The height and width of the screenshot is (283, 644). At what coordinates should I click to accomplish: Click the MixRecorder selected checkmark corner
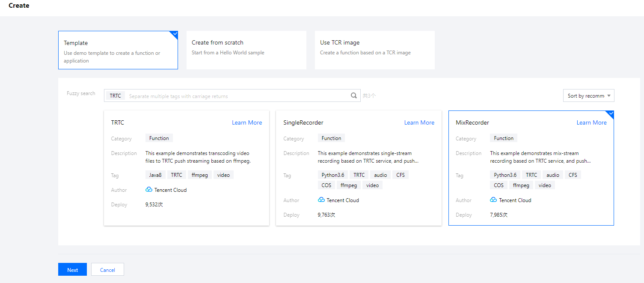(x=611, y=114)
